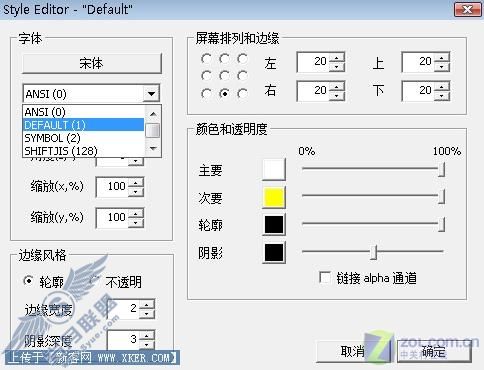Screen dimensions: 484x370
Task: Decrease 缩放(y,%) with the down arrow
Action: 136,222
